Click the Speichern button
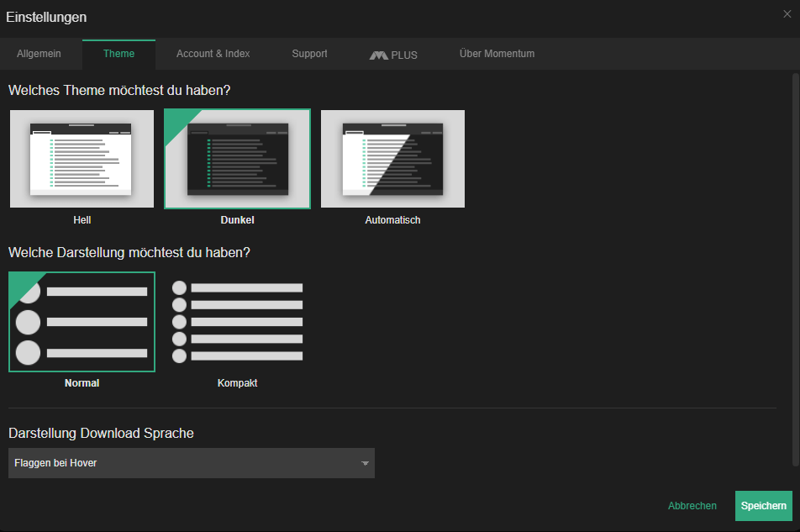 [764, 505]
